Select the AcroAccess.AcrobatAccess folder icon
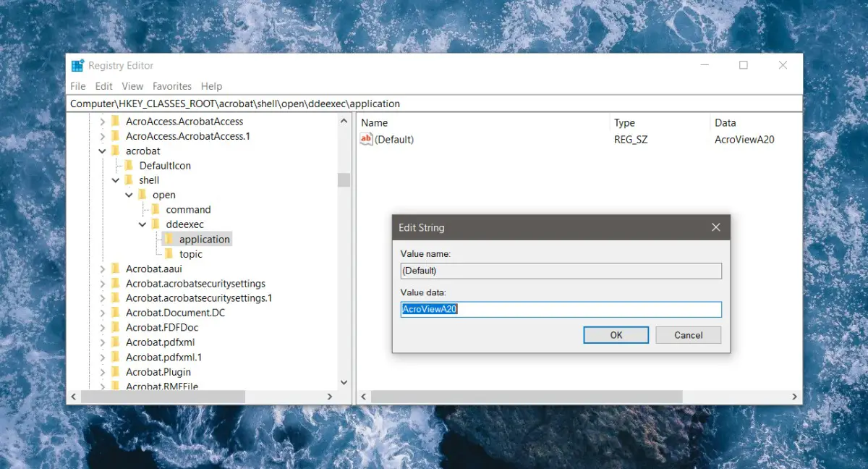The image size is (868, 469). click(x=115, y=122)
